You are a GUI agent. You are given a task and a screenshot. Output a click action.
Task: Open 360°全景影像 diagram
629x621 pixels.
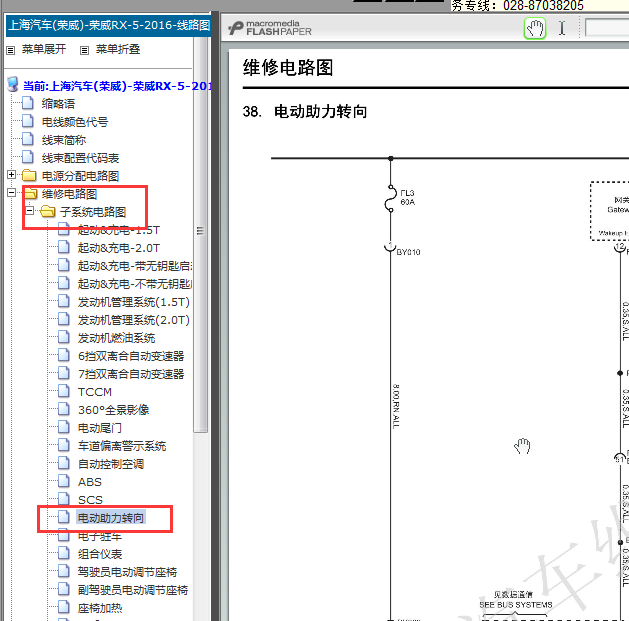point(114,410)
